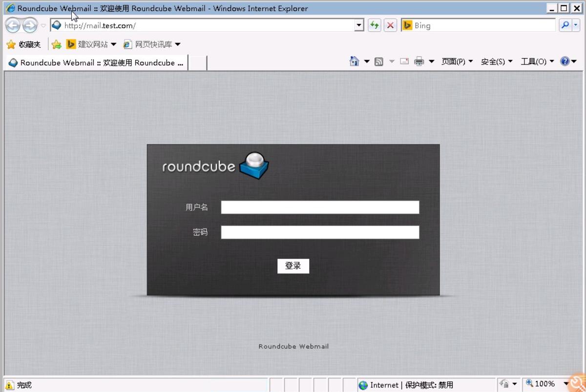Expand the address bar URL history dropdown

pyautogui.click(x=359, y=25)
